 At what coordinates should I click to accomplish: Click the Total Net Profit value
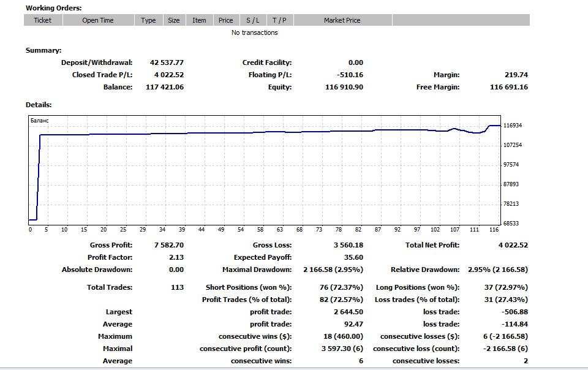point(513,245)
